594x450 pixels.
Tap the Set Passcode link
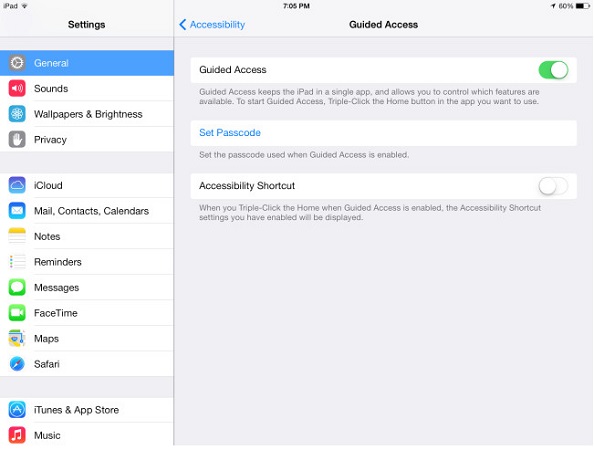coord(230,133)
